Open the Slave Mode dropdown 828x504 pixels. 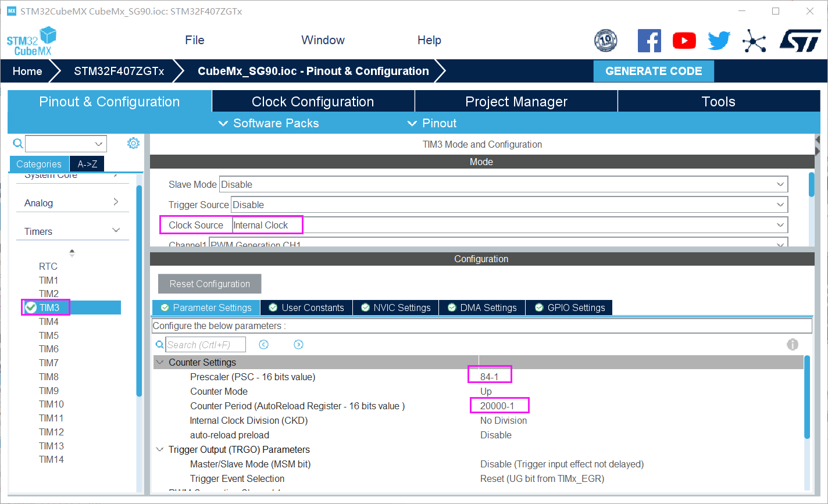pos(504,184)
